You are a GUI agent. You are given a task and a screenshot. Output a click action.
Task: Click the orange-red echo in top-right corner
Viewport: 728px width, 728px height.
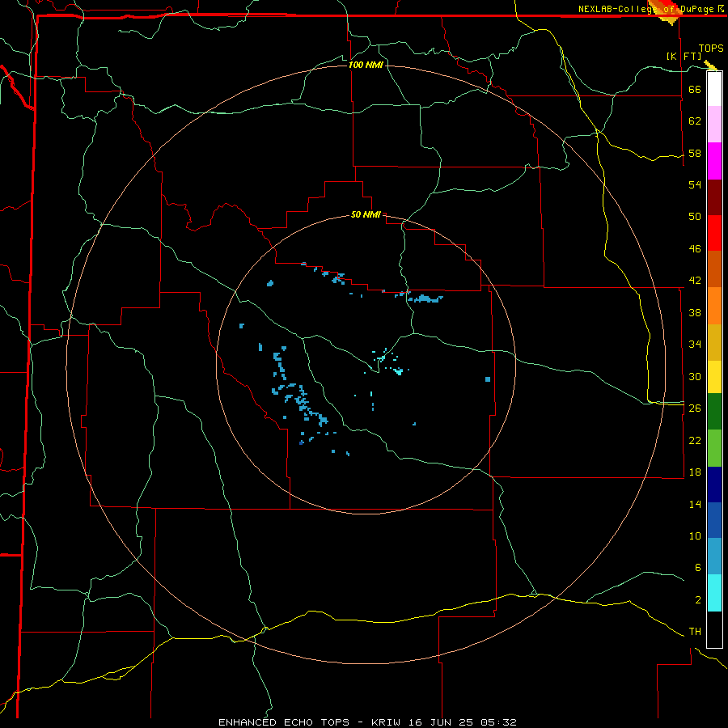(x=667, y=12)
